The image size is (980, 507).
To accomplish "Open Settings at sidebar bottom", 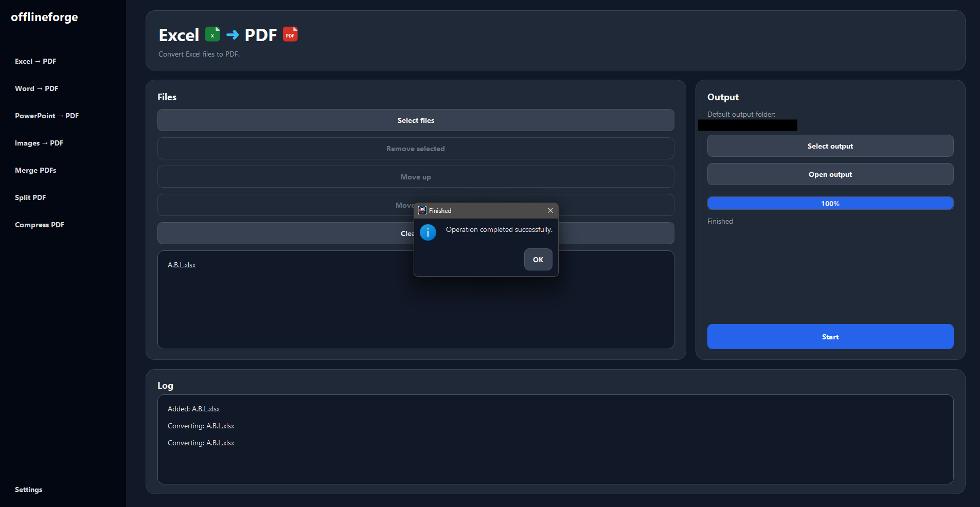I will pos(29,490).
